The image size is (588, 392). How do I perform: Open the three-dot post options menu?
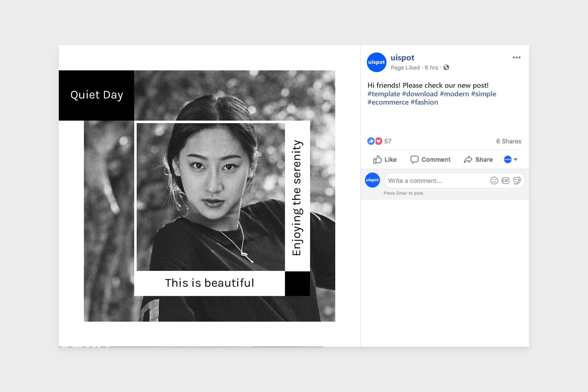pos(516,57)
